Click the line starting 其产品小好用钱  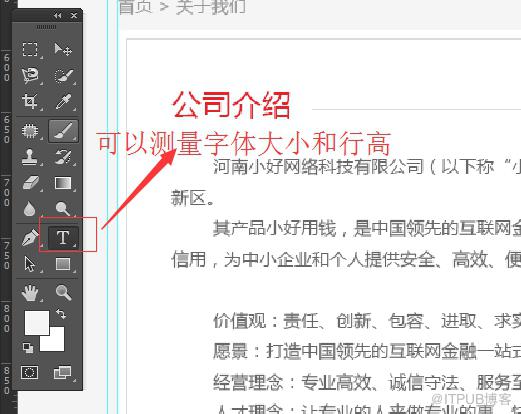(x=367, y=228)
